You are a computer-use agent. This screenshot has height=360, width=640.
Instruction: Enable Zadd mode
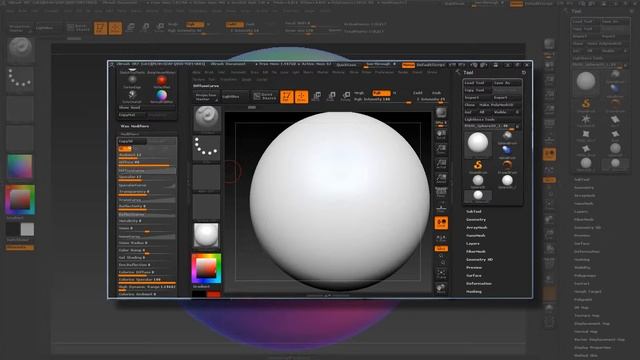coord(418,93)
